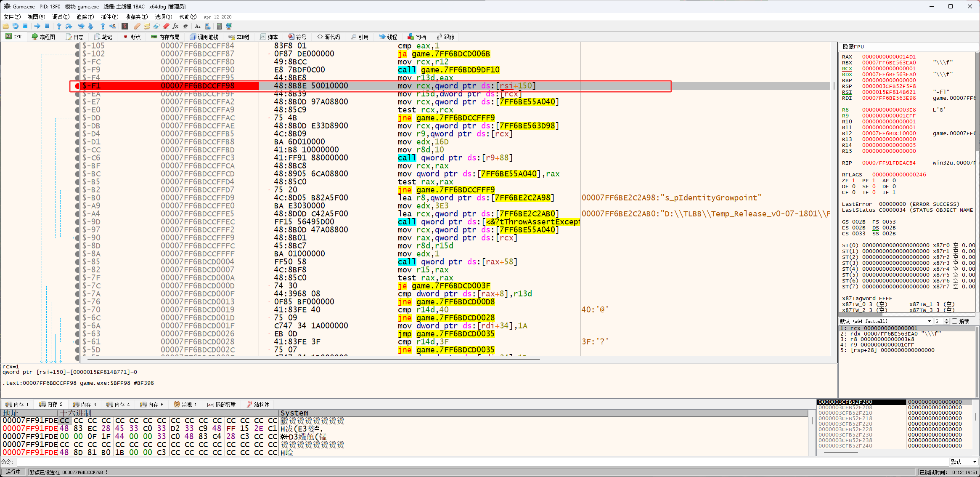Toggle breakpoint bullet on the highlighted red row

tap(77, 86)
